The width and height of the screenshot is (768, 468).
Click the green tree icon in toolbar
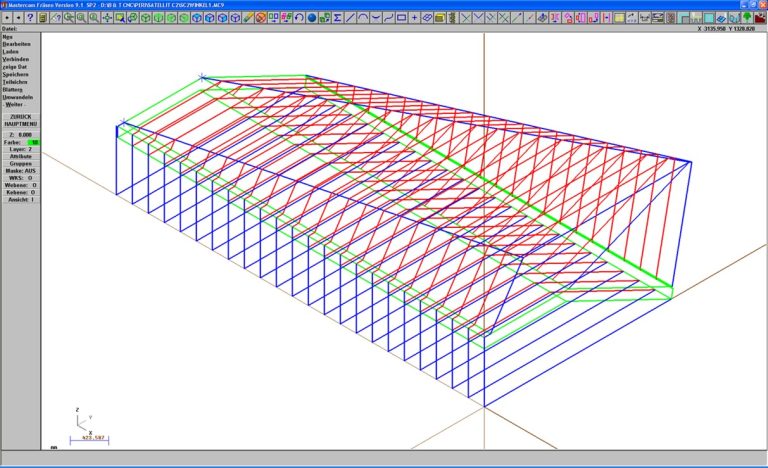pyautogui.click(x=747, y=18)
